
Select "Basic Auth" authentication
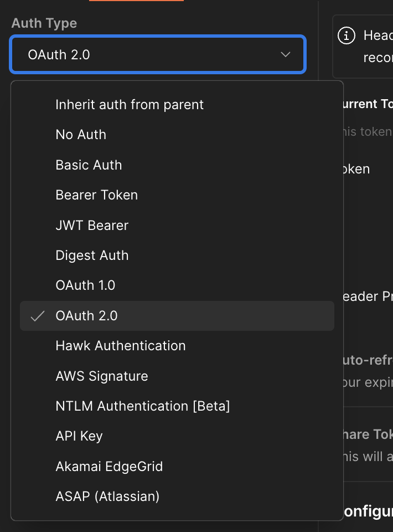pyautogui.click(x=89, y=165)
